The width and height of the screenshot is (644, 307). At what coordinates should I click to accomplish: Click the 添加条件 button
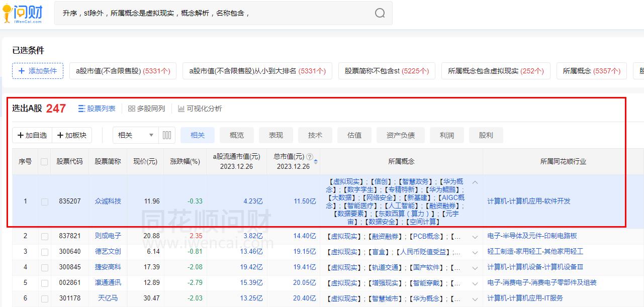tap(38, 71)
